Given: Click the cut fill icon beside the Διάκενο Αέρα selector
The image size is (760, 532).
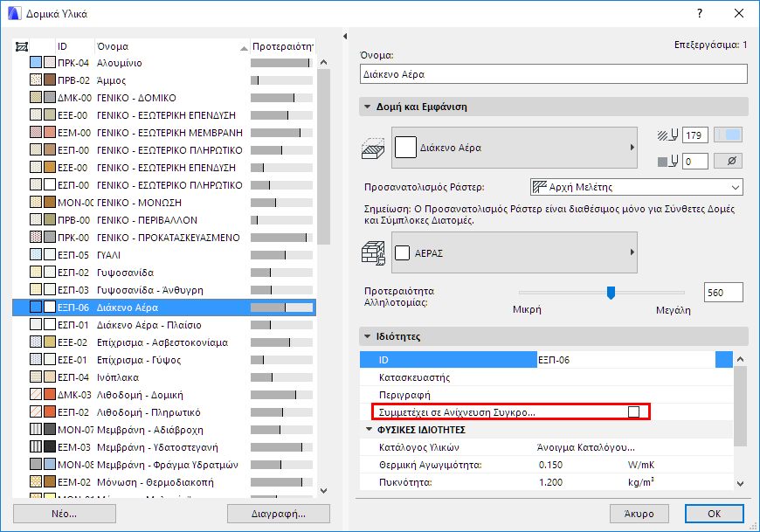Looking at the screenshot, I should tap(374, 147).
